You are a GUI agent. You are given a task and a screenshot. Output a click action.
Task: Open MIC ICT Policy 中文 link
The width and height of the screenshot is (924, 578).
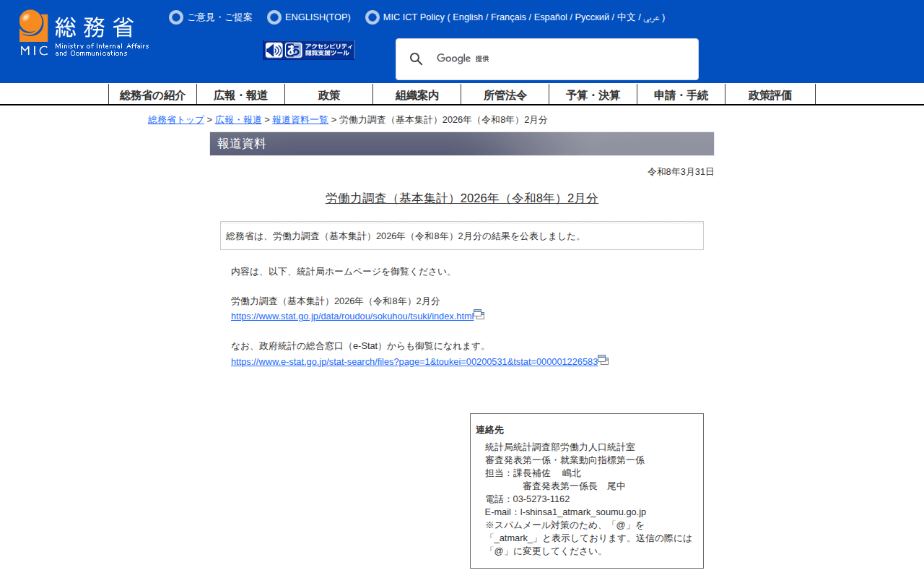pos(626,17)
